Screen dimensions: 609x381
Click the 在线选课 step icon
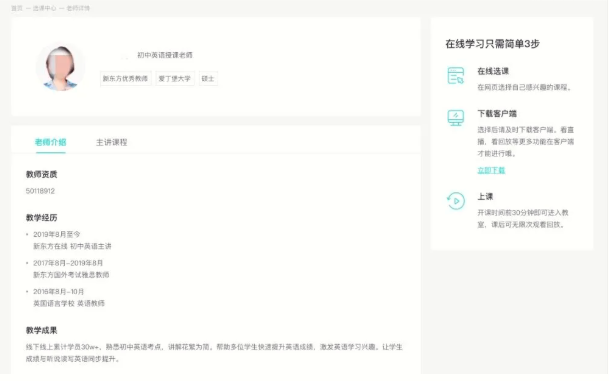click(456, 76)
